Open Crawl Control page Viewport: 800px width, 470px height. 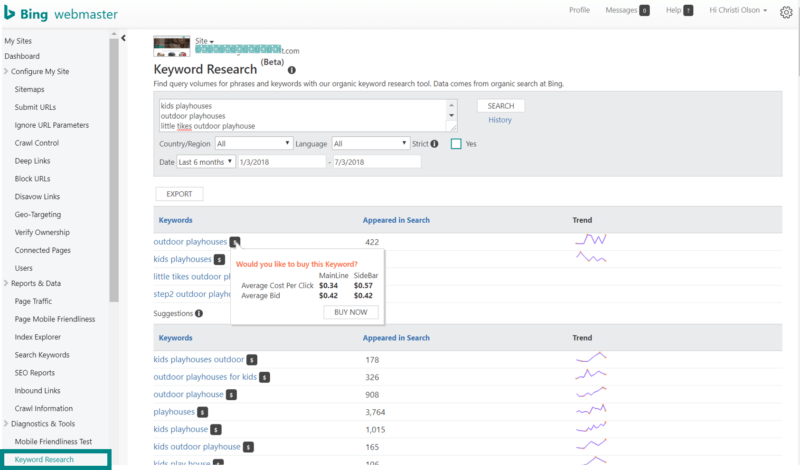click(x=37, y=143)
